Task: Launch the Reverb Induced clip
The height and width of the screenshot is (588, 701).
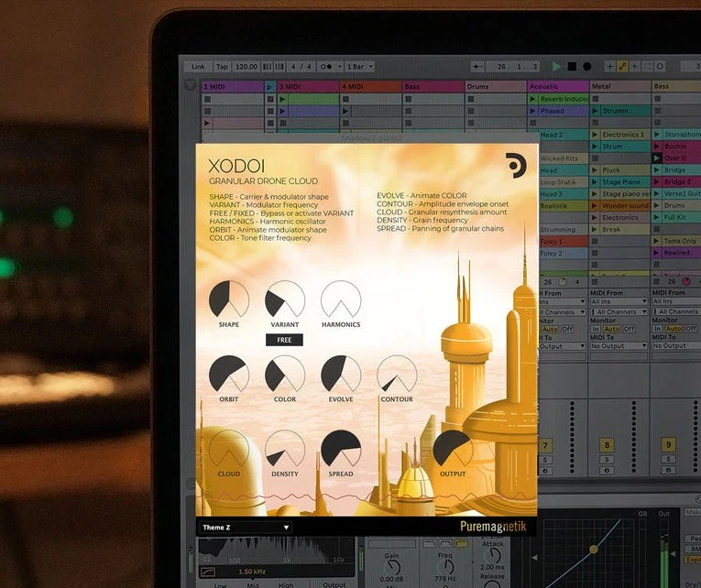Action: (532, 99)
